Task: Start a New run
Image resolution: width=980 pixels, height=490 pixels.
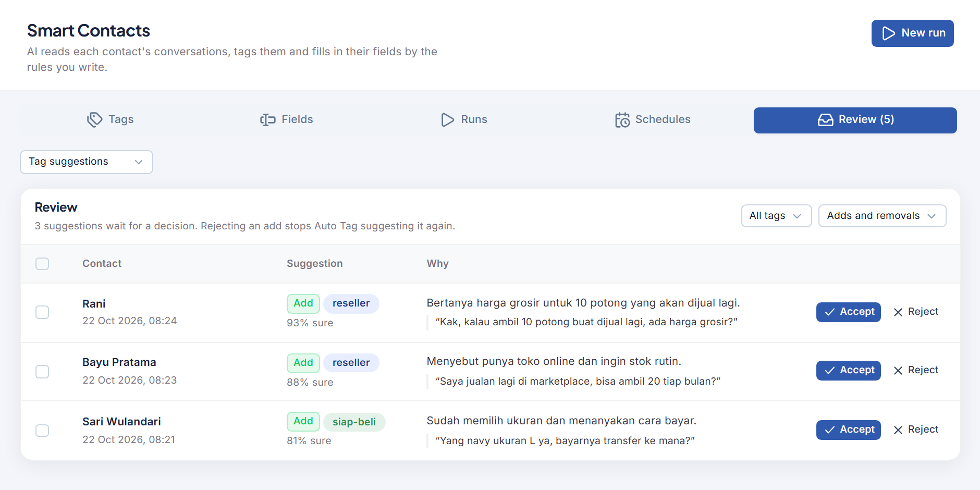Action: click(x=912, y=33)
